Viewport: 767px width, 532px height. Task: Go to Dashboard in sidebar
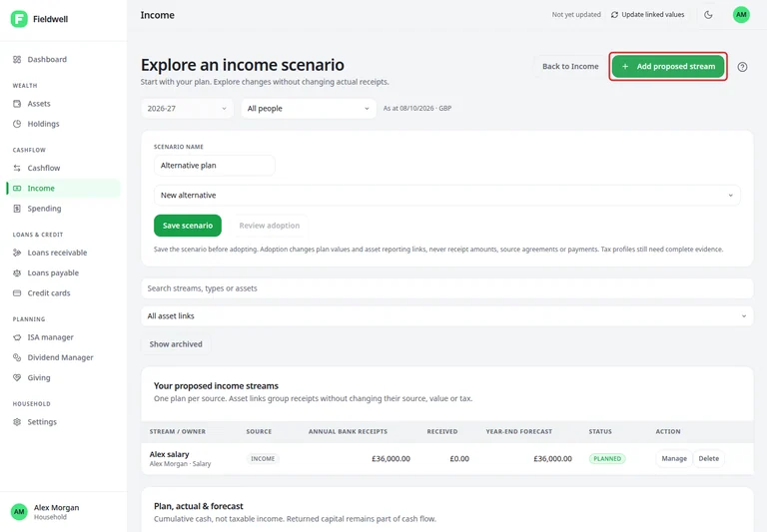pos(64,59)
